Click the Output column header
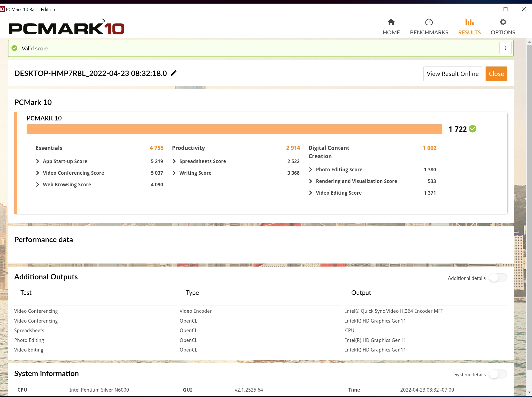 (x=361, y=293)
